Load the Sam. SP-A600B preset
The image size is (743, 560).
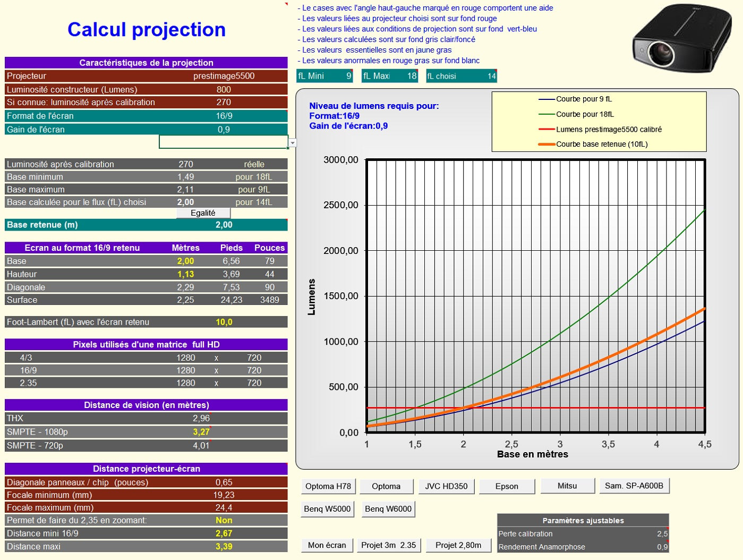(x=634, y=486)
